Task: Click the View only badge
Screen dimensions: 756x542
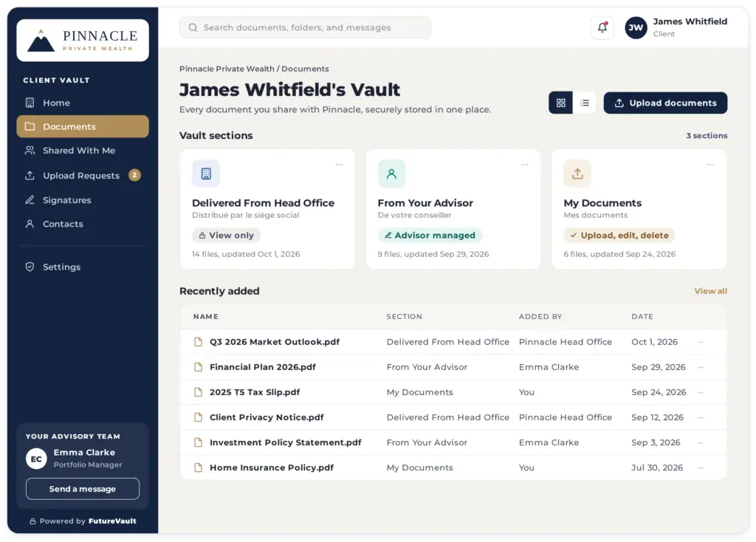Action: 226,236
